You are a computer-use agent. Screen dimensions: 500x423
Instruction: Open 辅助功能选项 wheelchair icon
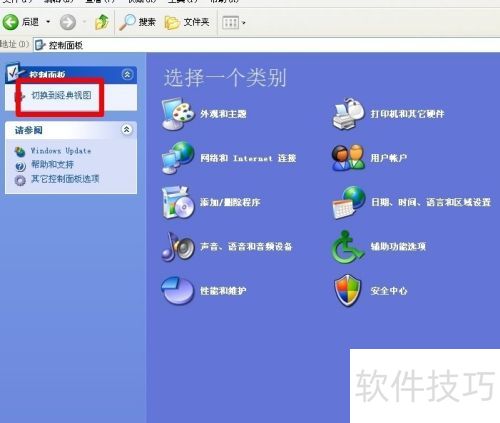point(347,247)
